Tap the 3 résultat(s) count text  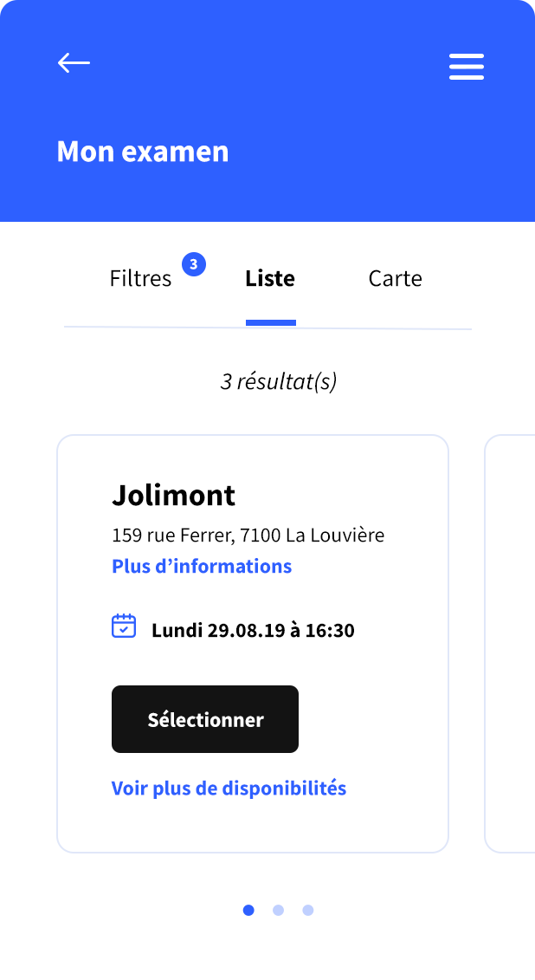coord(278,381)
